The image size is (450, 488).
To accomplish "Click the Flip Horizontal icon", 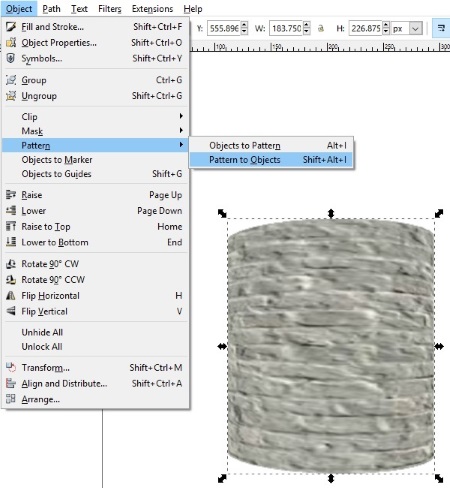I will (x=11, y=296).
